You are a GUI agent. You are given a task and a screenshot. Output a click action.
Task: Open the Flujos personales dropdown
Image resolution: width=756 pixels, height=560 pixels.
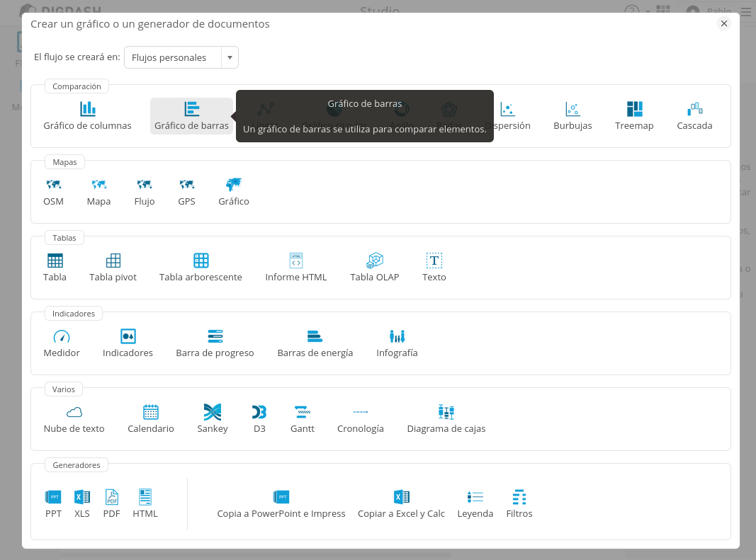pos(181,57)
